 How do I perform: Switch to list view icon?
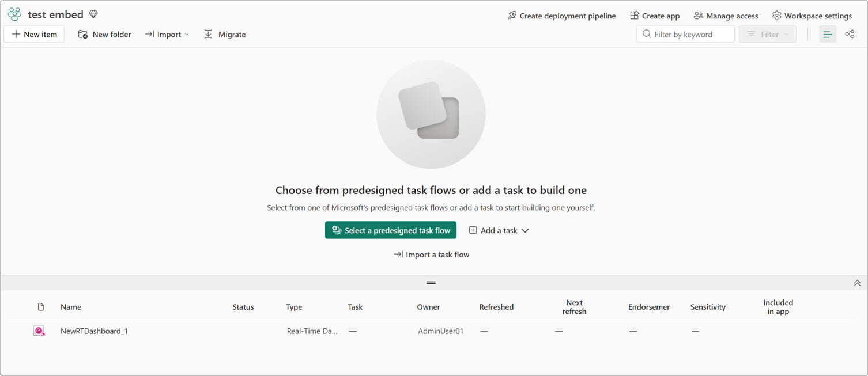point(828,34)
